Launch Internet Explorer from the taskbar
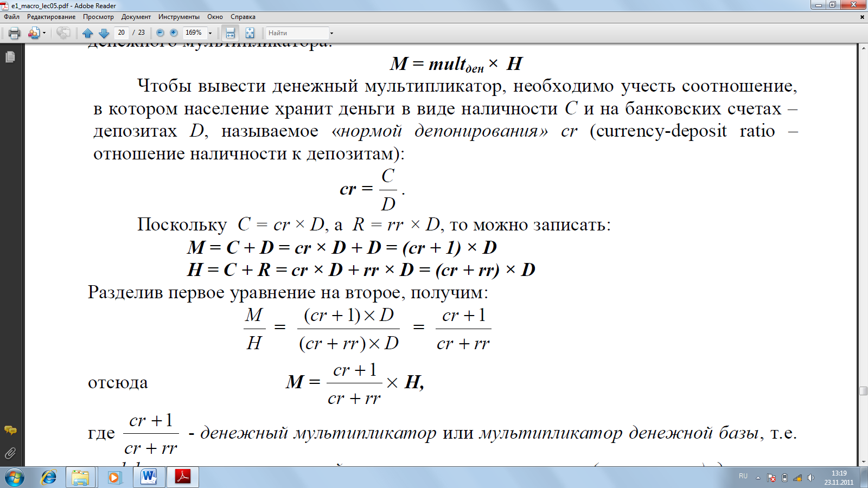 [x=49, y=477]
